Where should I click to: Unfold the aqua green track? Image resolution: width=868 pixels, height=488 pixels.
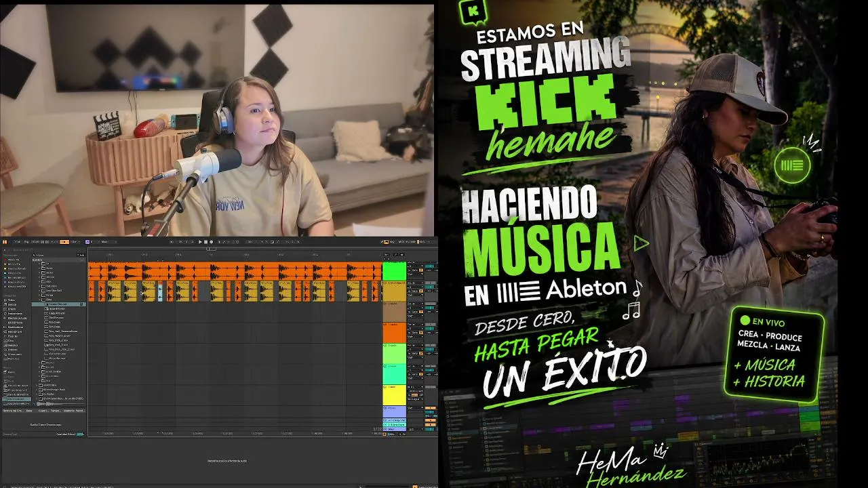(x=385, y=367)
